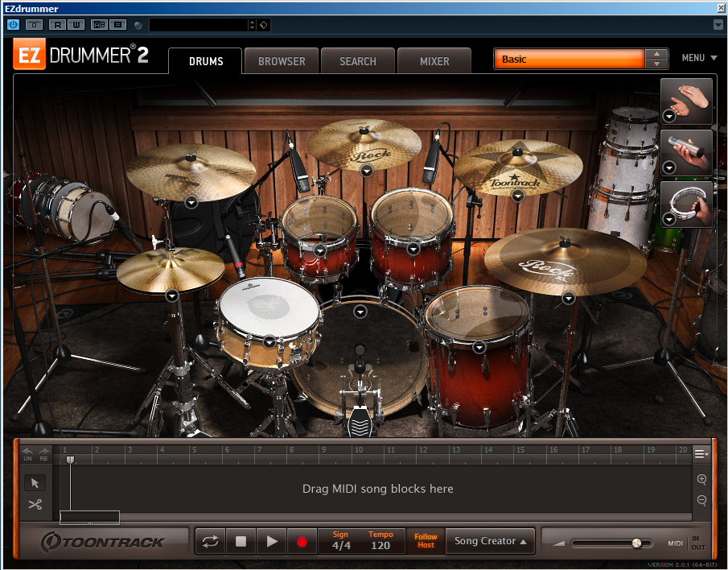The height and width of the screenshot is (570, 728).
Task: Open the tambourine instrument dropdown arrow
Action: [668, 218]
